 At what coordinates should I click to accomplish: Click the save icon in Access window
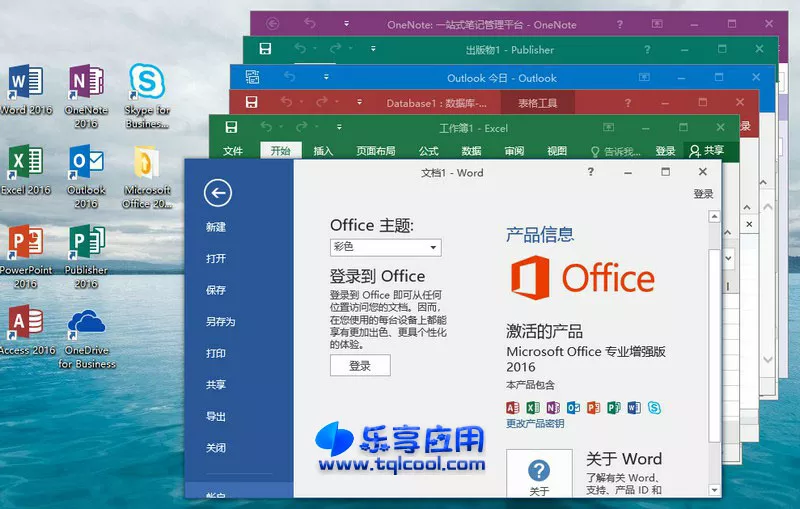(252, 102)
